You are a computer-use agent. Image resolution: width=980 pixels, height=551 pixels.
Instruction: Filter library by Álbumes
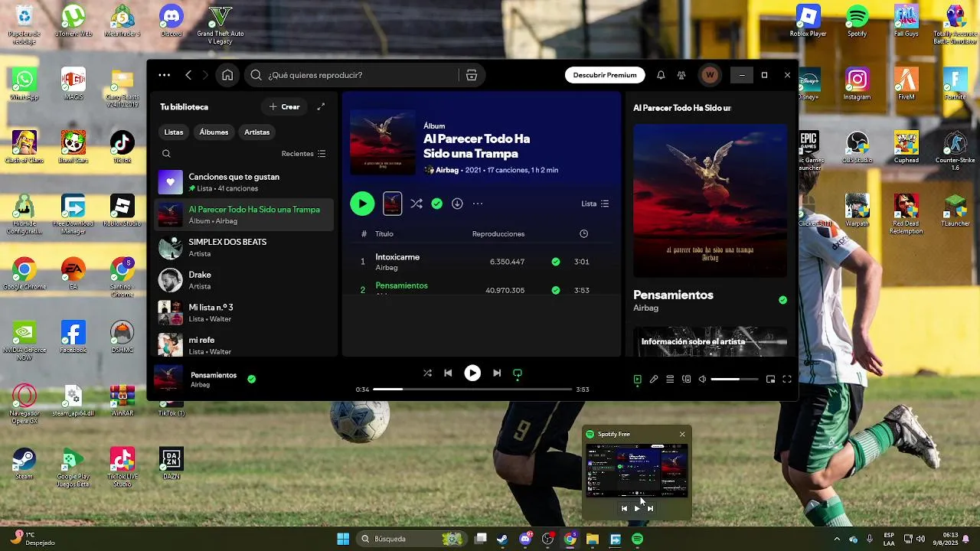214,132
